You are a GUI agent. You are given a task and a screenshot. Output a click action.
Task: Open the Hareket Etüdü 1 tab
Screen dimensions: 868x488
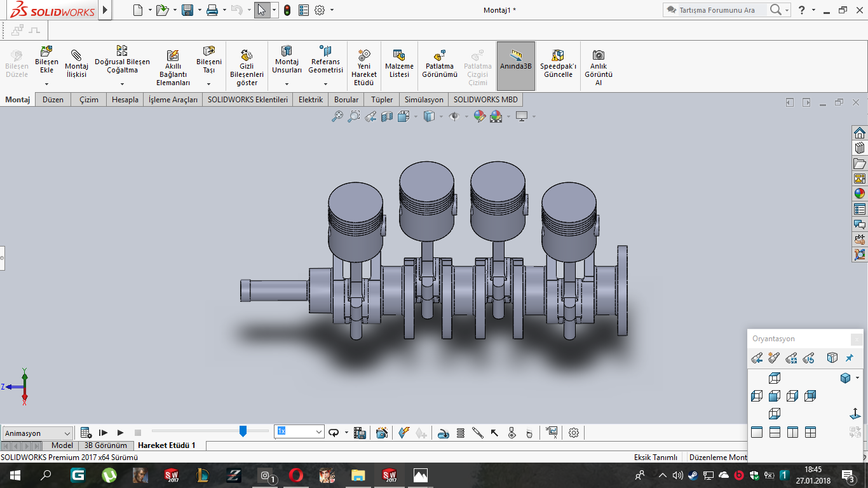(x=166, y=445)
